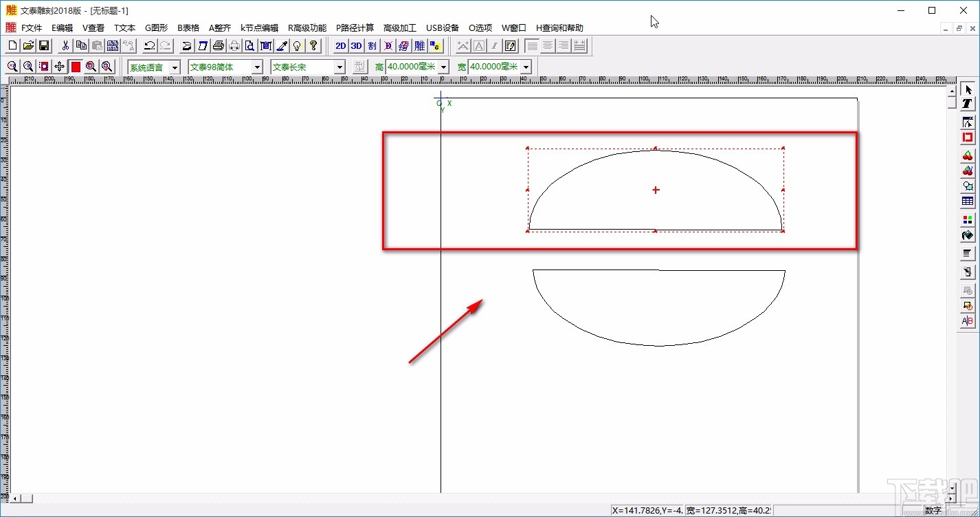Image resolution: width=980 pixels, height=517 pixels.
Task: Open the O选项 menu
Action: coord(480,28)
